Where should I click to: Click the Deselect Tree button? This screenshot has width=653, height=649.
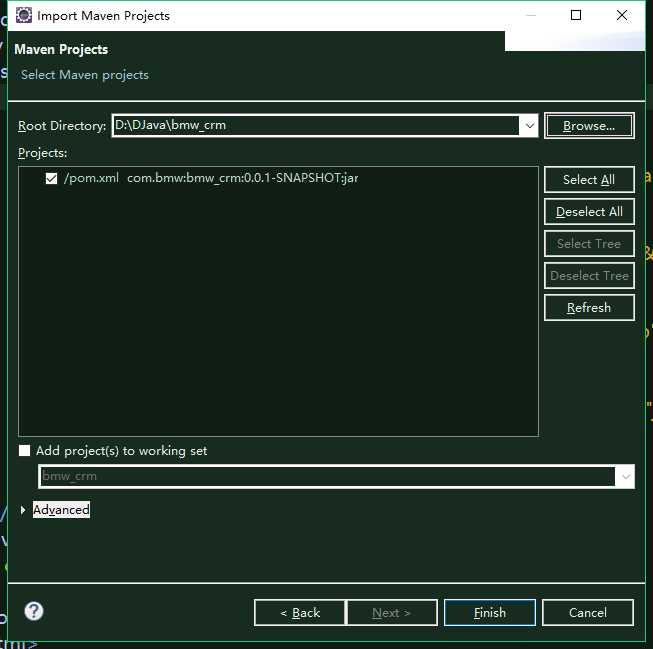click(589, 275)
